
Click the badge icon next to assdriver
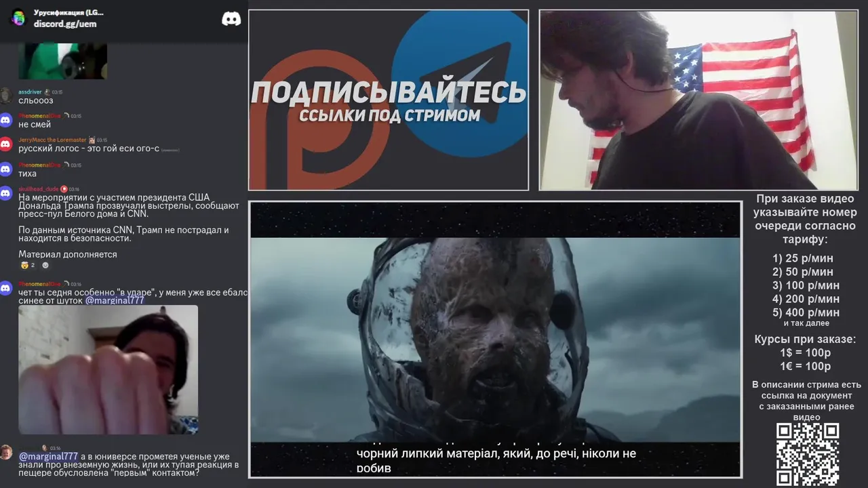coord(47,91)
